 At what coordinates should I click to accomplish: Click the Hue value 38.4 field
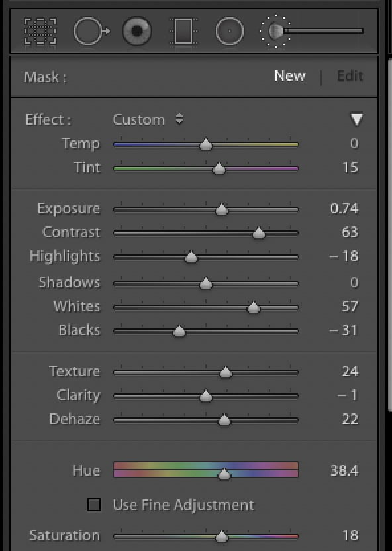(344, 470)
